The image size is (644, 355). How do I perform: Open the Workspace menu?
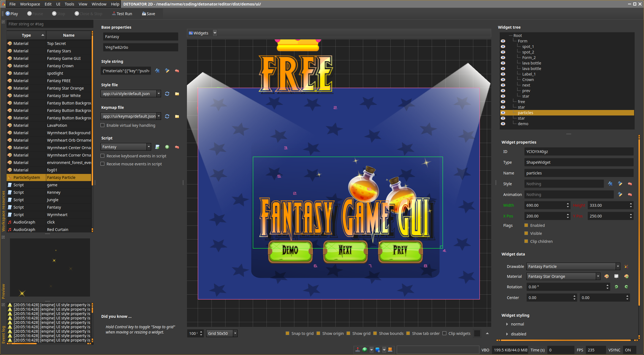[30, 4]
